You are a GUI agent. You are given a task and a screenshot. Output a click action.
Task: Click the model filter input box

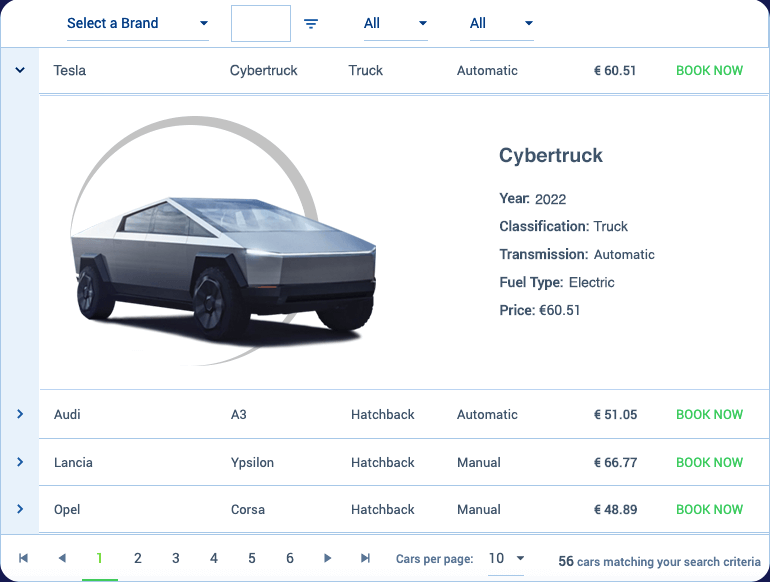261,24
